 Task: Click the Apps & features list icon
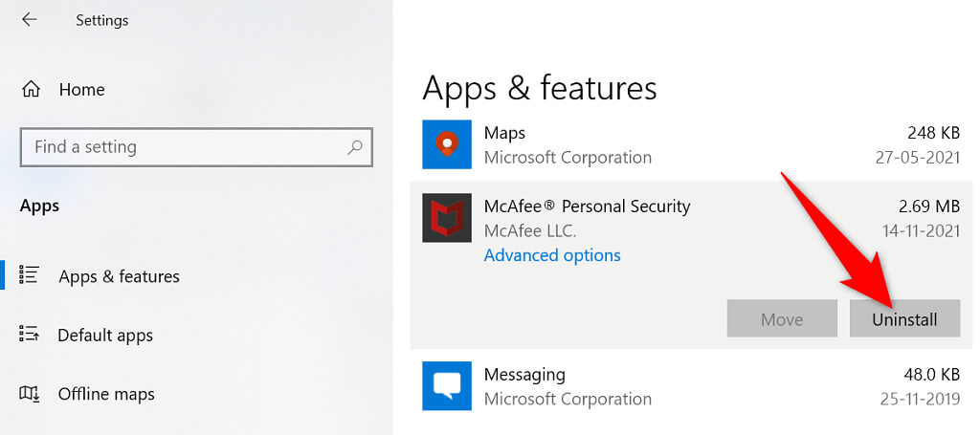tap(30, 276)
